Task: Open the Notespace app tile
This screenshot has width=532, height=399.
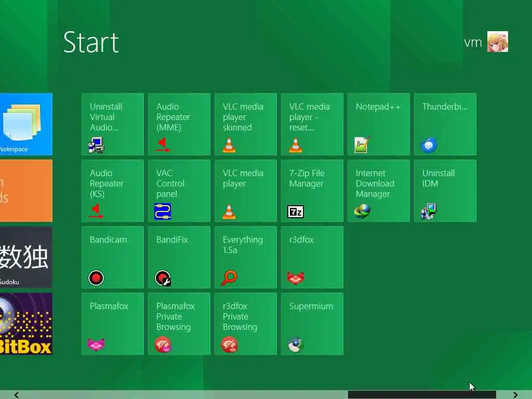Action: pyautogui.click(x=26, y=124)
